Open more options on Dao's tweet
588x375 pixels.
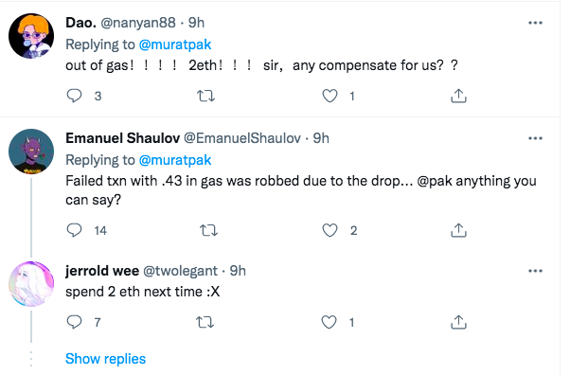click(535, 23)
